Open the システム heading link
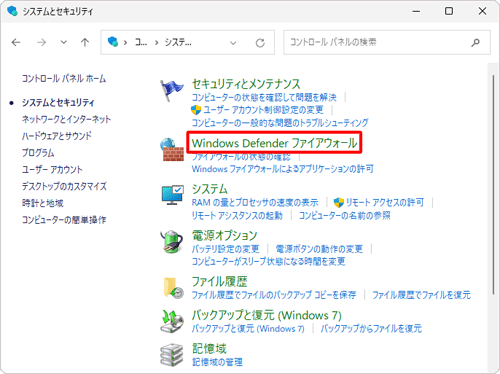The width and height of the screenshot is (500, 374). click(210, 189)
